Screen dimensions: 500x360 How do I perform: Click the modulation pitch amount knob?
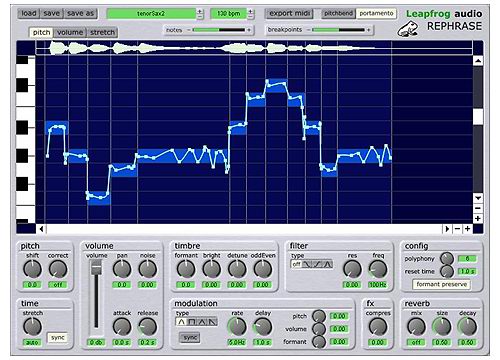pyautogui.click(x=319, y=316)
